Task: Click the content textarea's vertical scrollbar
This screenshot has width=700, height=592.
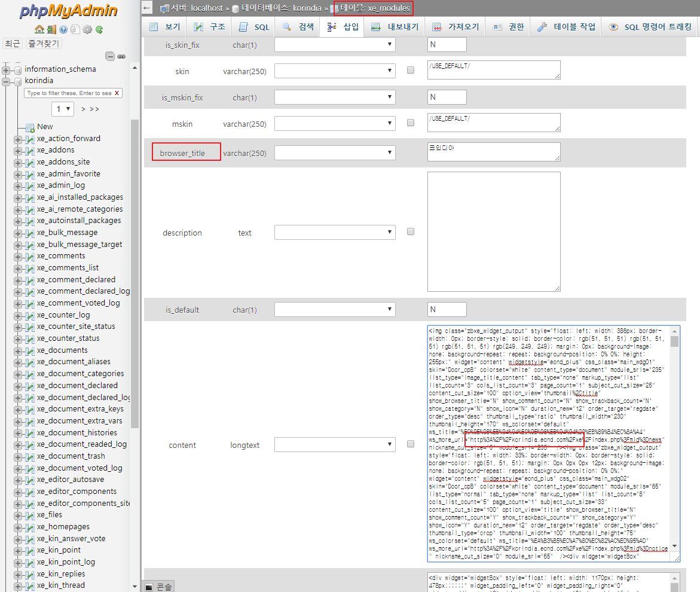Action: (674, 440)
